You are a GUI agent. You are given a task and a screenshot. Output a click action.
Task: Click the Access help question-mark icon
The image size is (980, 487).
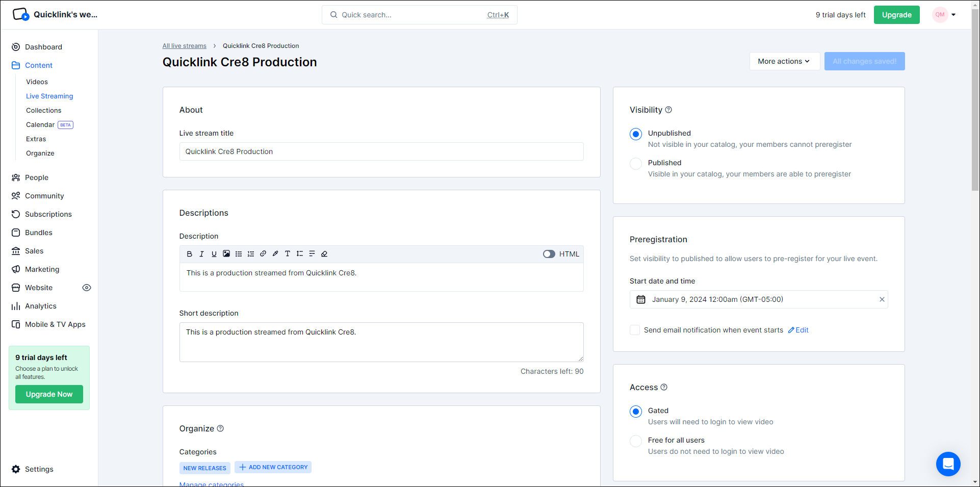click(664, 387)
